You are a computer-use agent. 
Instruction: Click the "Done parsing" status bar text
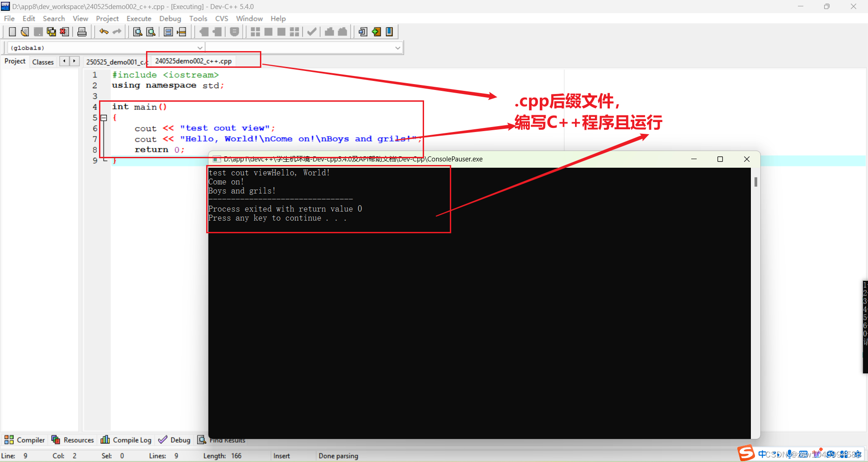338,456
